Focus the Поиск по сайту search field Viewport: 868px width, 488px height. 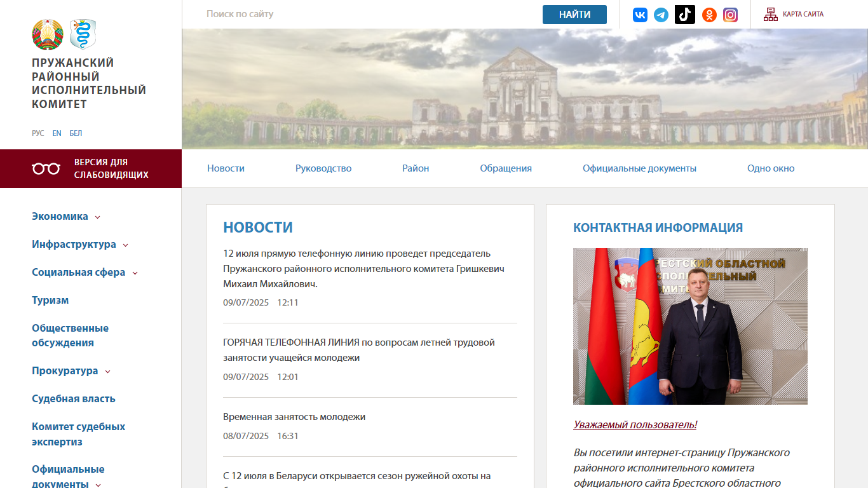369,14
